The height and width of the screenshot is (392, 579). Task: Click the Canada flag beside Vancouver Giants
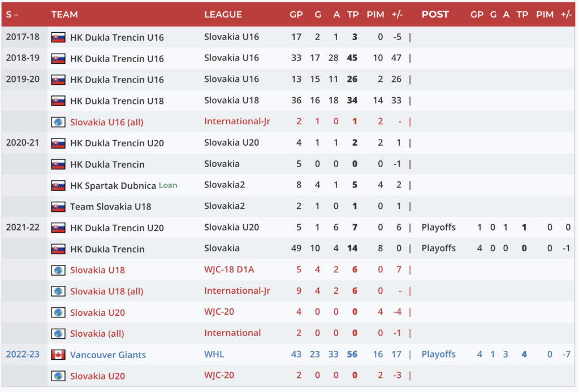point(58,355)
